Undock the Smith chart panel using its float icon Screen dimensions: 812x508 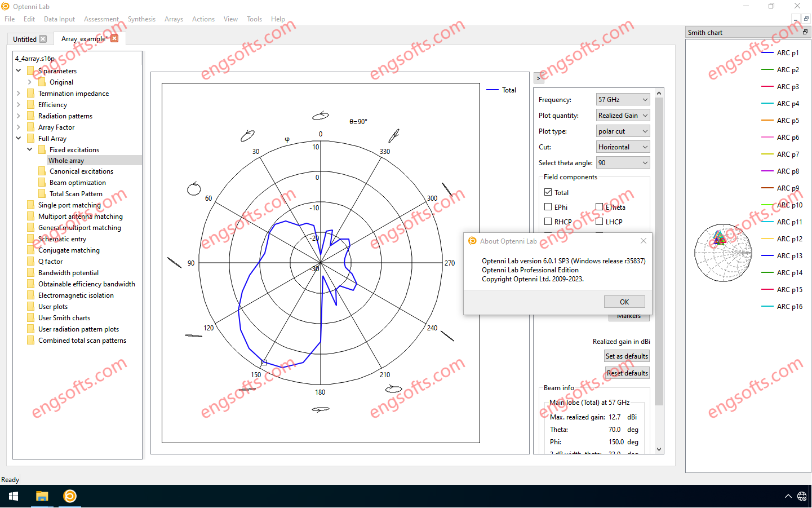click(x=805, y=32)
